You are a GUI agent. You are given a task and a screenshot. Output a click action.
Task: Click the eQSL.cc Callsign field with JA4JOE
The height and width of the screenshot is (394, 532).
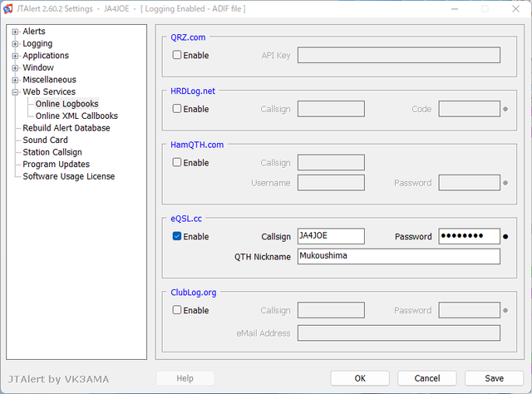coord(331,236)
